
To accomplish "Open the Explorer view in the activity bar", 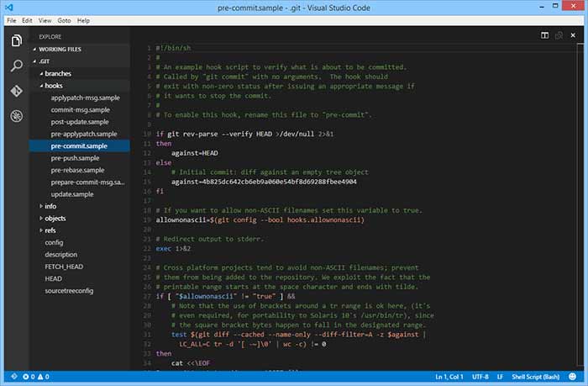I will tap(16, 40).
